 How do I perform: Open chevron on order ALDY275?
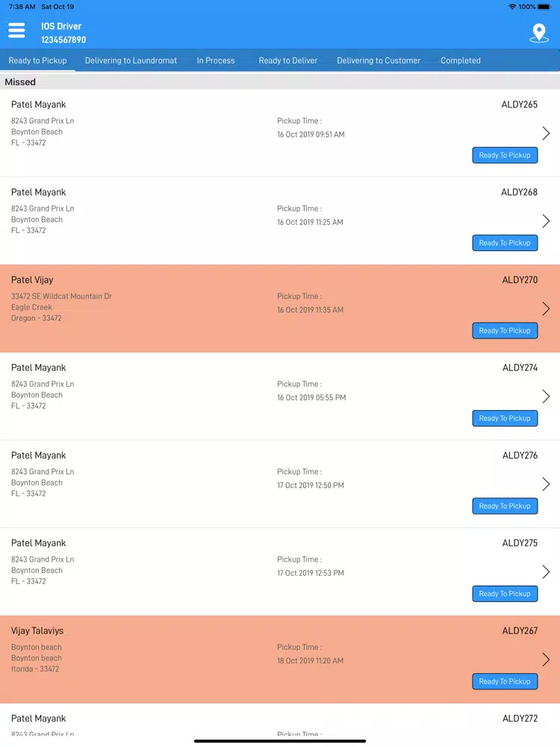546,571
